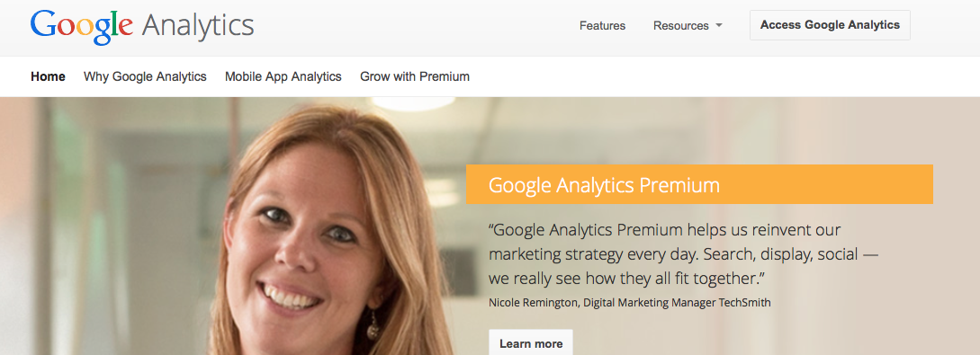Click the Nicole Remington attribution line
Viewport: 980px width, 355px height.
629,303
